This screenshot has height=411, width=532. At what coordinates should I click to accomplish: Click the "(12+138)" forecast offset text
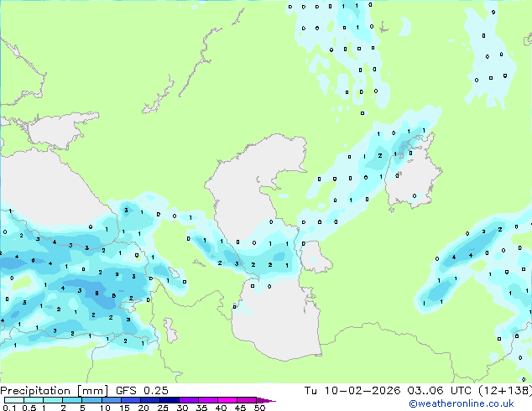505,391
